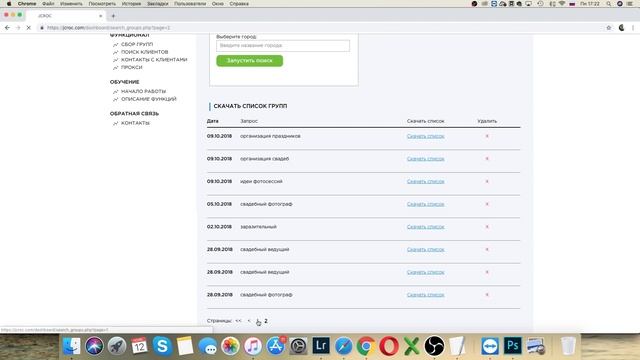Open the Справка menu
The height and width of the screenshot is (360, 640).
coord(239,4)
